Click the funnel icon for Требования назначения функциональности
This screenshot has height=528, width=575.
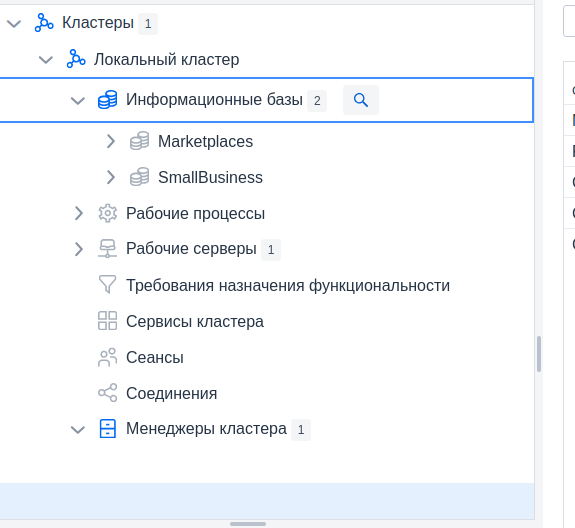point(107,285)
